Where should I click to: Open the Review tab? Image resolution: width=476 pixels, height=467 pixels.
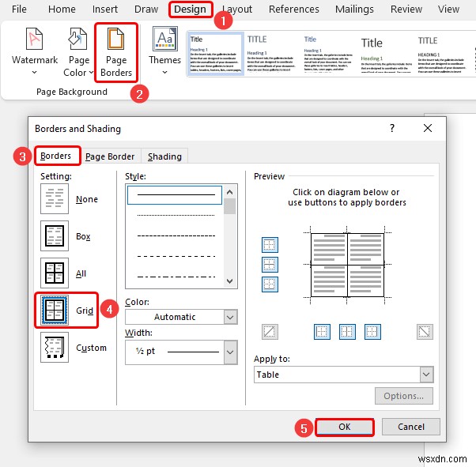click(406, 9)
